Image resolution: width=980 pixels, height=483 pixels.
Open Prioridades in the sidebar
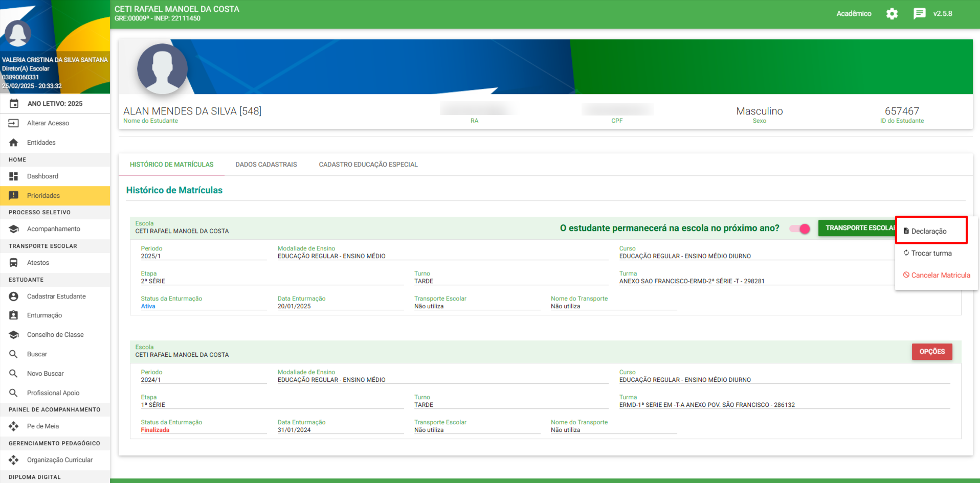pos(43,196)
